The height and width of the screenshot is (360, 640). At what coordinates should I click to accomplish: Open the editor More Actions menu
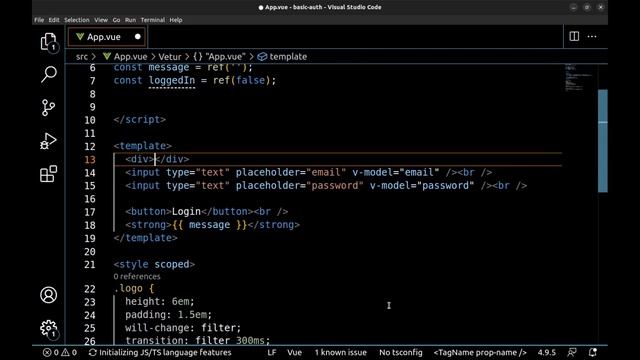(592, 36)
